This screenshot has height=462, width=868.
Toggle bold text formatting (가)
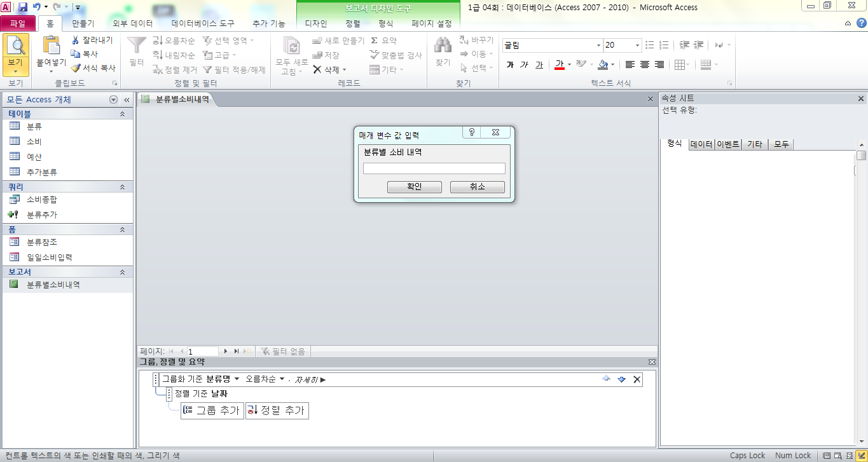coord(509,65)
